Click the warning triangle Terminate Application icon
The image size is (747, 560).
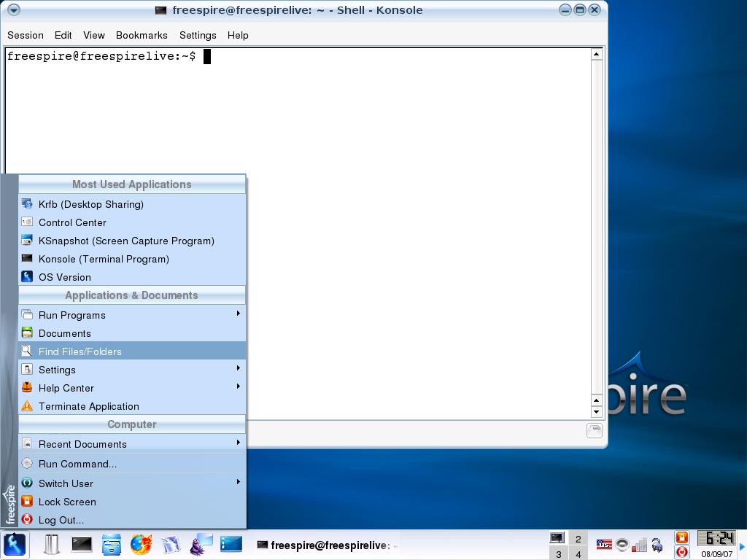click(27, 405)
